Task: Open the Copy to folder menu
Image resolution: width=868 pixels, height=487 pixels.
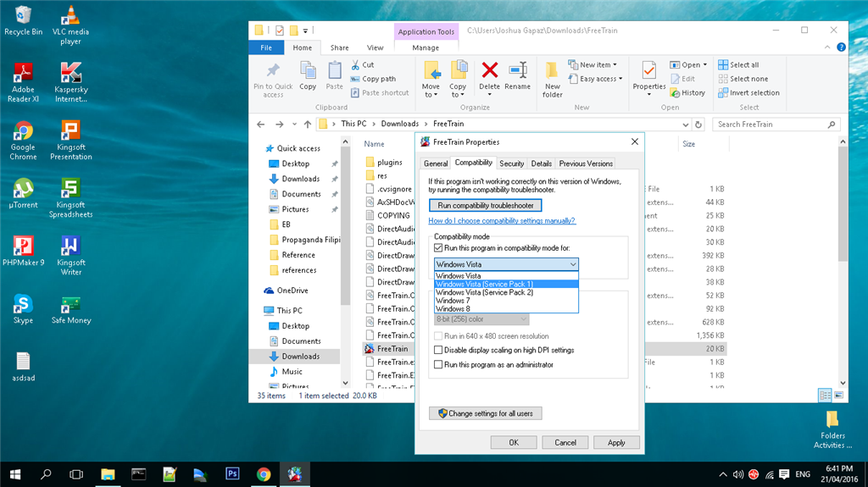Action: coord(458,80)
